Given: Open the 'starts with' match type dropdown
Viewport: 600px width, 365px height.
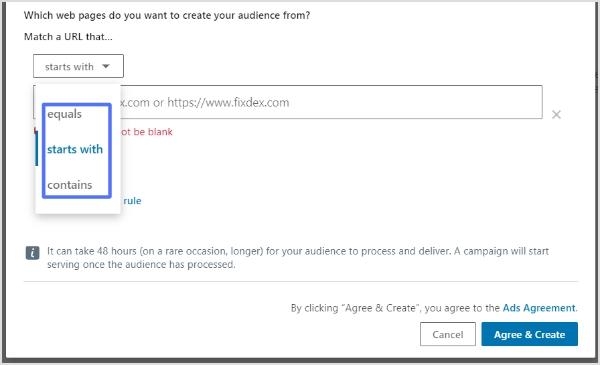Looking at the screenshot, I should 78,66.
